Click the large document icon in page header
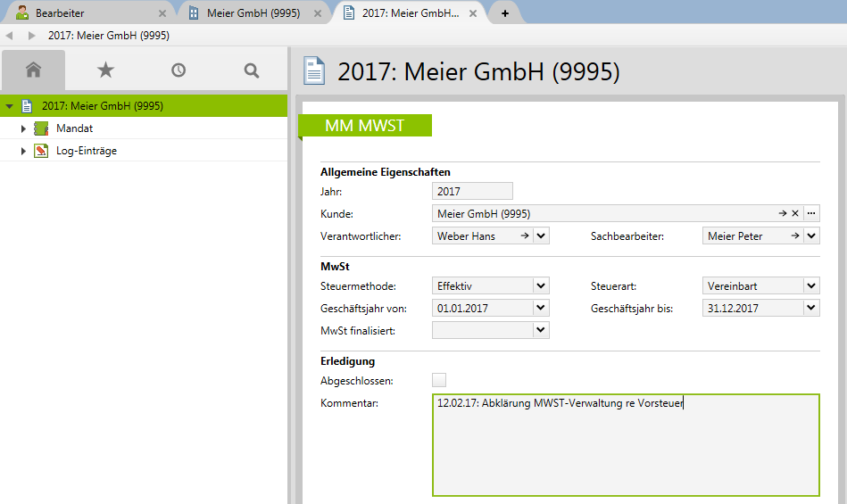 (314, 71)
